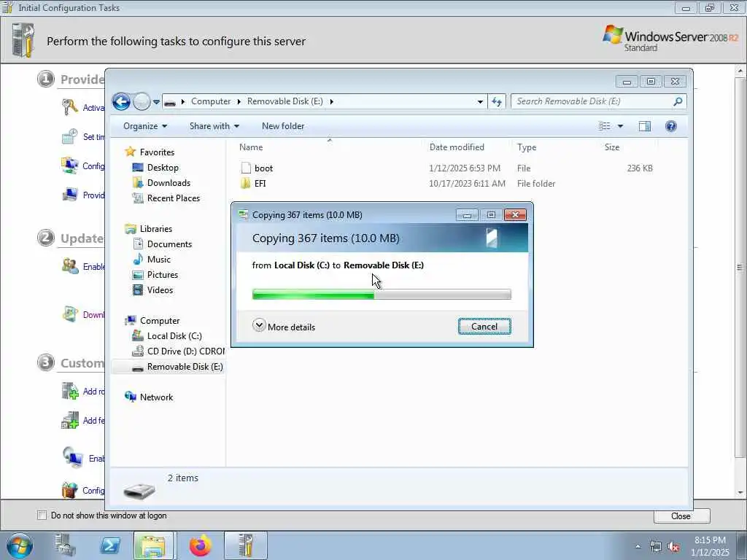Toggle the preview pane button
The width and height of the screenshot is (747, 560).
645,126
